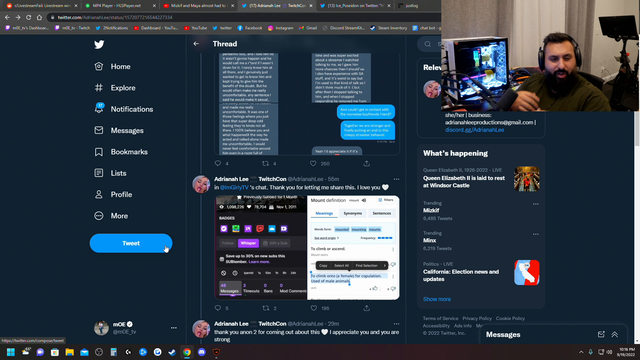Reply to the tweet with 250 likes
The image size is (640, 360).
pos(218,163)
